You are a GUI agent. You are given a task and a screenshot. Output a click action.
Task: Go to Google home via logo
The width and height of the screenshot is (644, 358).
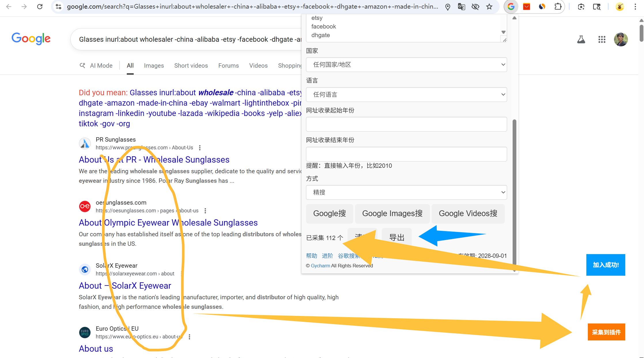[31, 39]
